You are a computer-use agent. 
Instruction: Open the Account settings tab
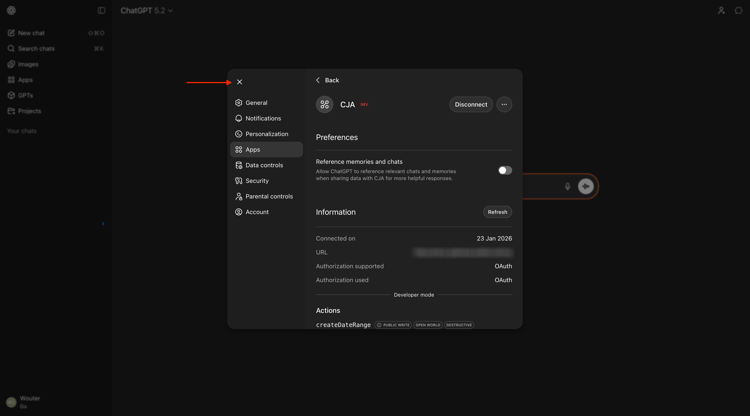pyautogui.click(x=266, y=212)
